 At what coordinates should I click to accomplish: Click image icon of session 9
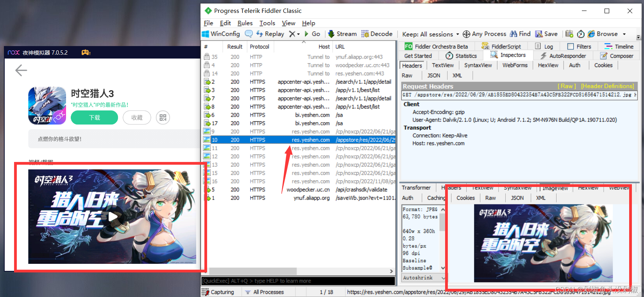[x=207, y=132]
